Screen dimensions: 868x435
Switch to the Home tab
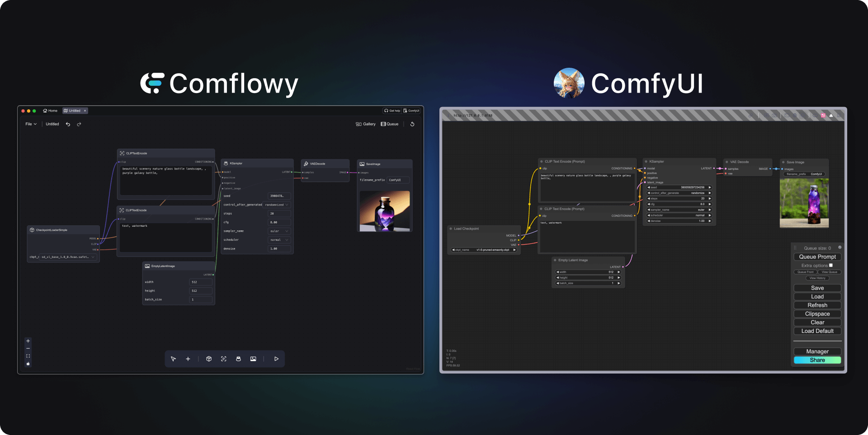(50, 111)
